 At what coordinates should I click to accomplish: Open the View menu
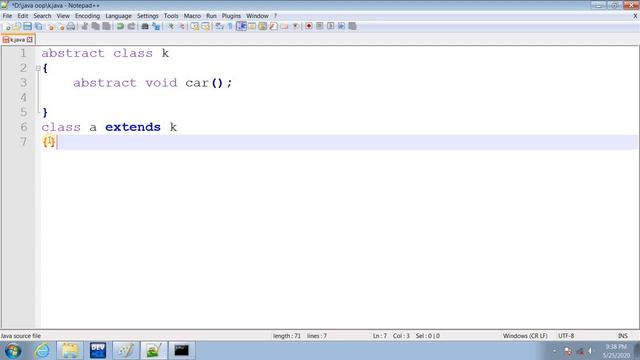[63, 16]
